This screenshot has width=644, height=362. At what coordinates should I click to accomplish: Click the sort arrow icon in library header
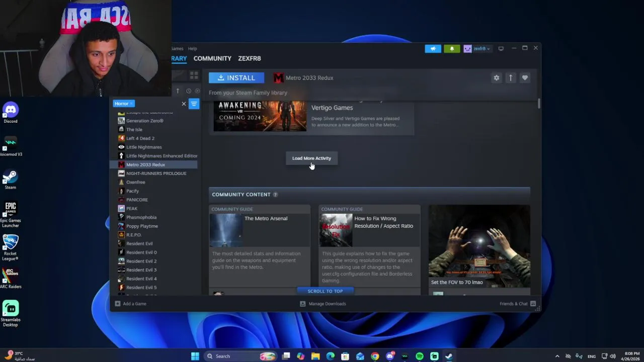click(178, 91)
